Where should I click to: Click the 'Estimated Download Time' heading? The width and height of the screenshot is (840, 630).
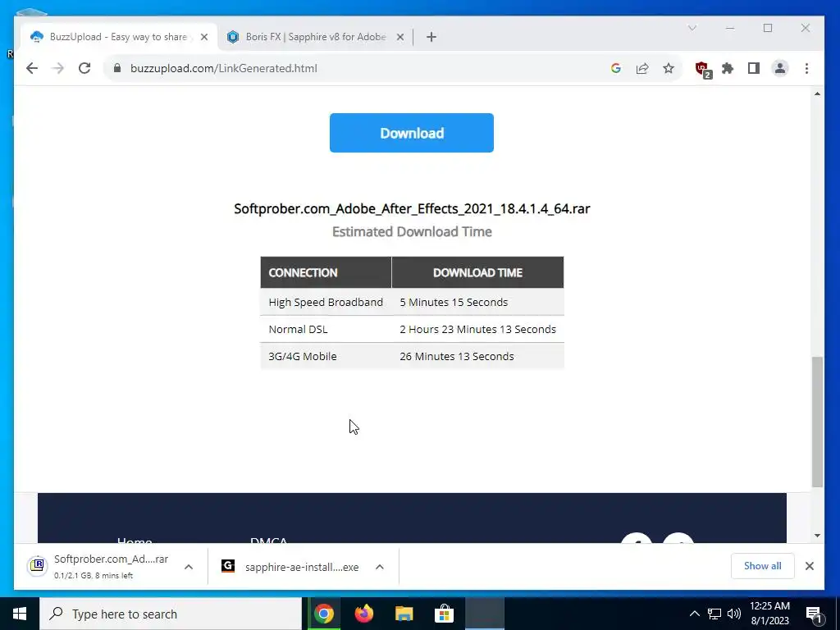[412, 231]
